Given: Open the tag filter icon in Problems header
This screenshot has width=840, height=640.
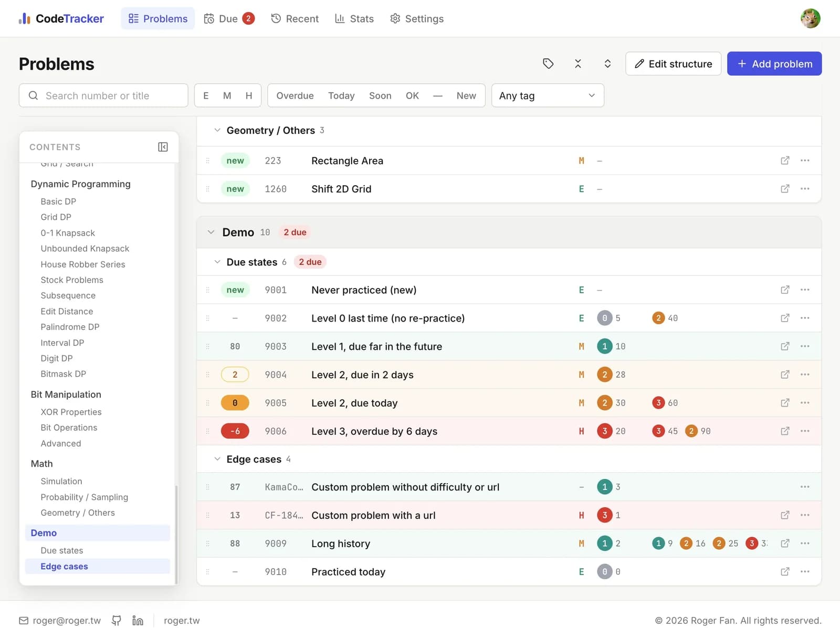Looking at the screenshot, I should pos(548,63).
